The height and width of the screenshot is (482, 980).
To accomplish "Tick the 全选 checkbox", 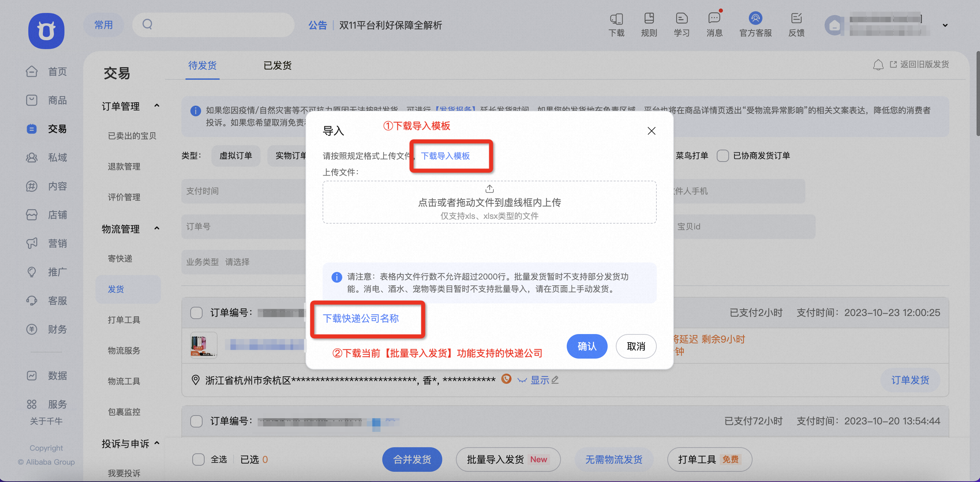I will pyautogui.click(x=198, y=460).
